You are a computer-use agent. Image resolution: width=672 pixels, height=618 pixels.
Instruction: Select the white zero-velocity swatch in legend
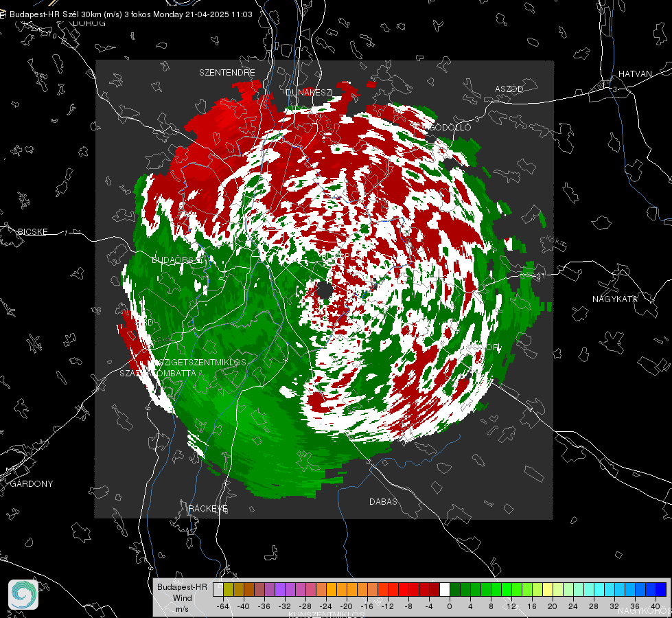pyautogui.click(x=445, y=589)
